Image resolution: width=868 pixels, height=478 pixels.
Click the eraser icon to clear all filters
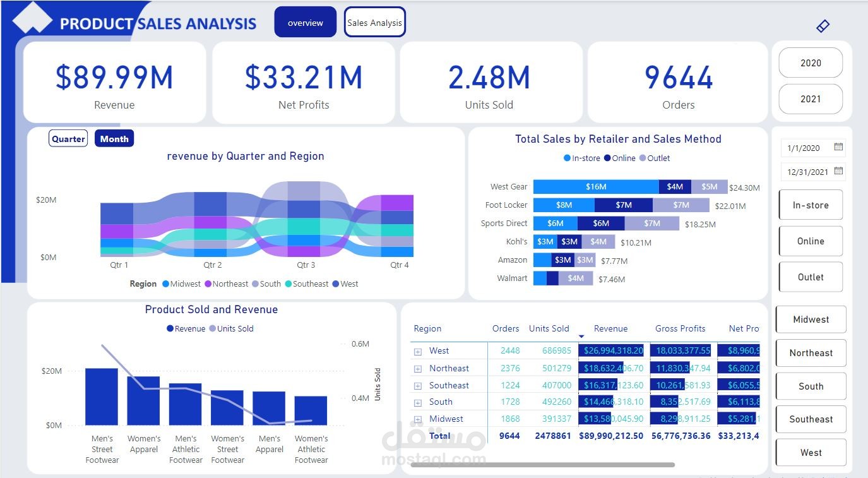pyautogui.click(x=822, y=26)
